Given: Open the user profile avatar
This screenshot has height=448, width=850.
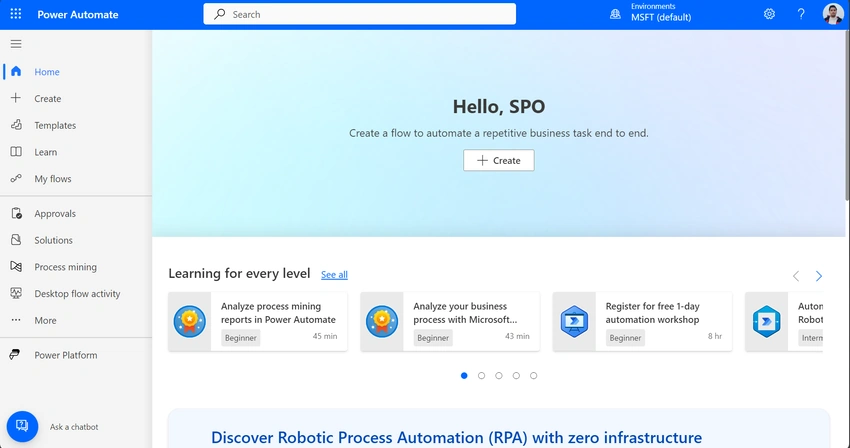Looking at the screenshot, I should 833,14.
